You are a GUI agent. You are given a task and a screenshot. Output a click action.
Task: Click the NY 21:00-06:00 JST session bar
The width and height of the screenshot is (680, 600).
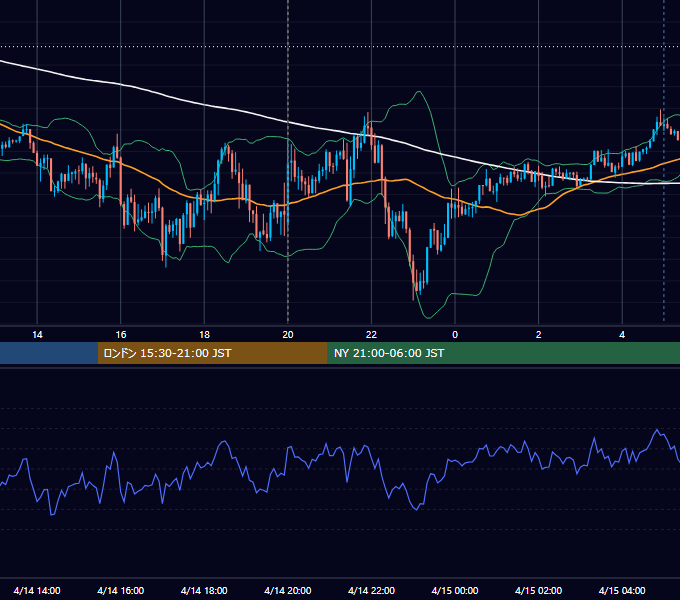[503, 353]
